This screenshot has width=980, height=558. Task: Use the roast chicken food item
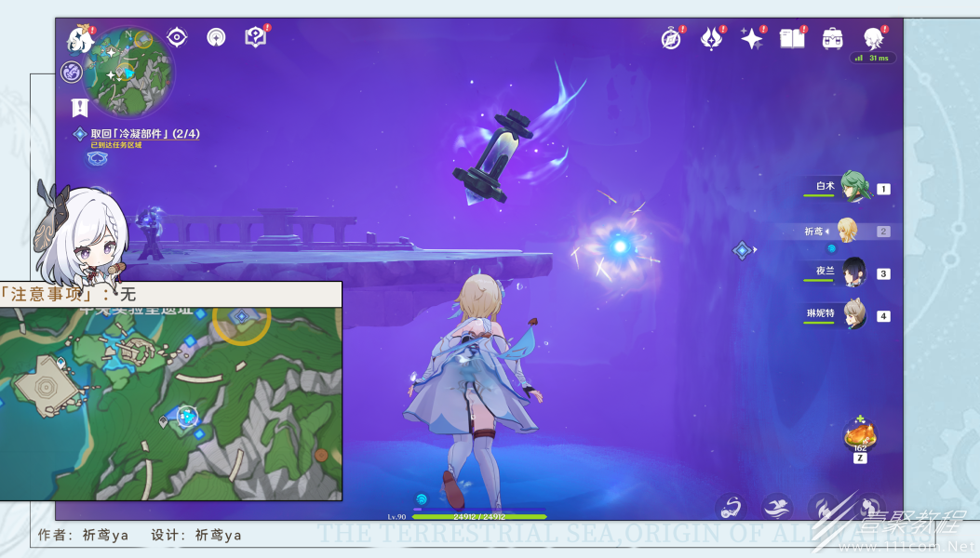pos(860,434)
